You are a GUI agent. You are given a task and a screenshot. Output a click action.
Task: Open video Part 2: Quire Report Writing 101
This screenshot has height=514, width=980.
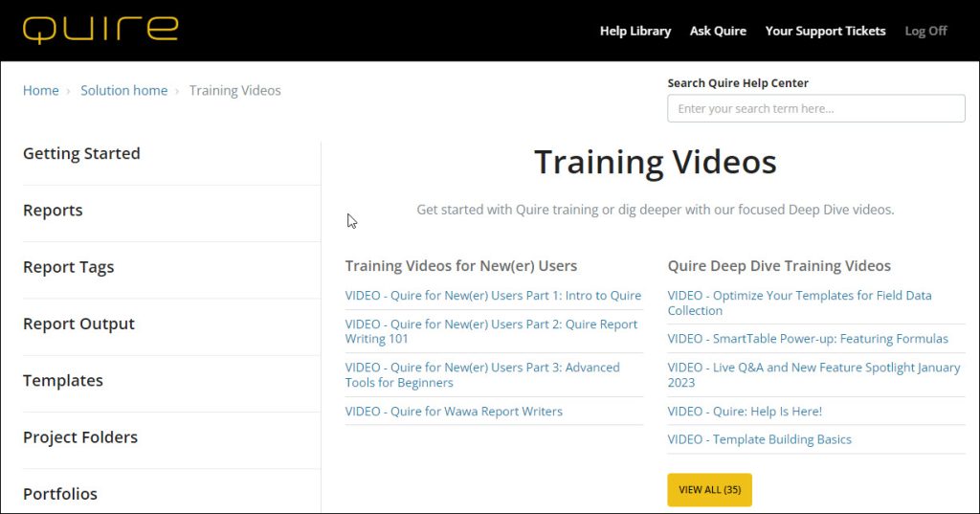[491, 331]
